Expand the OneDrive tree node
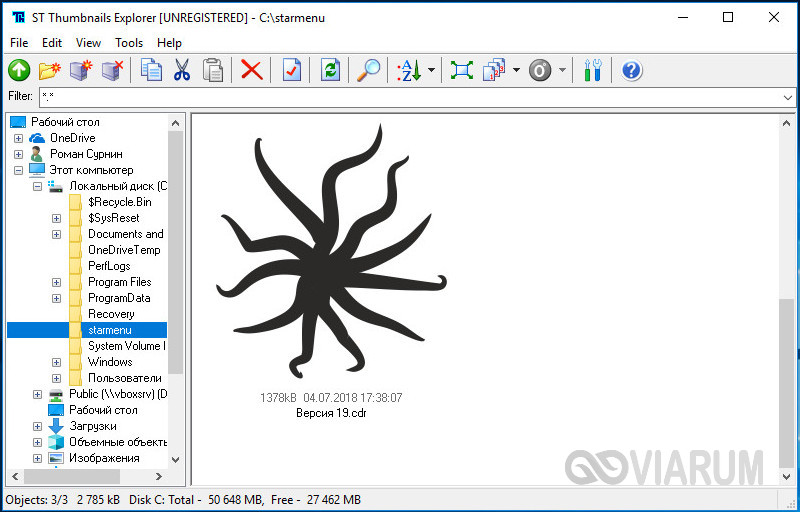The width and height of the screenshot is (800, 512). click(18, 138)
